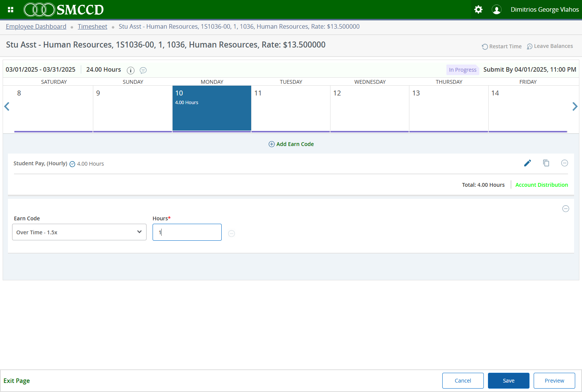Go to next week with right chevron
The height and width of the screenshot is (392, 582).
pyautogui.click(x=575, y=107)
